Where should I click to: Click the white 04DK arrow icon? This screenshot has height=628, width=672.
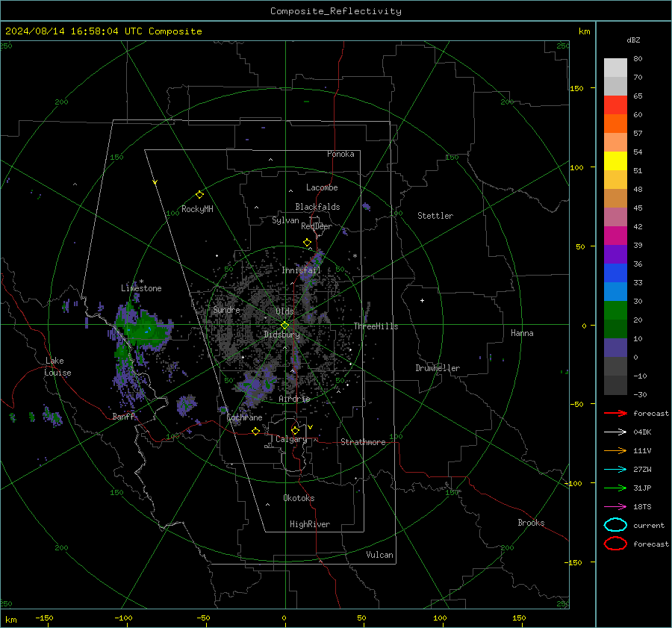(615, 432)
